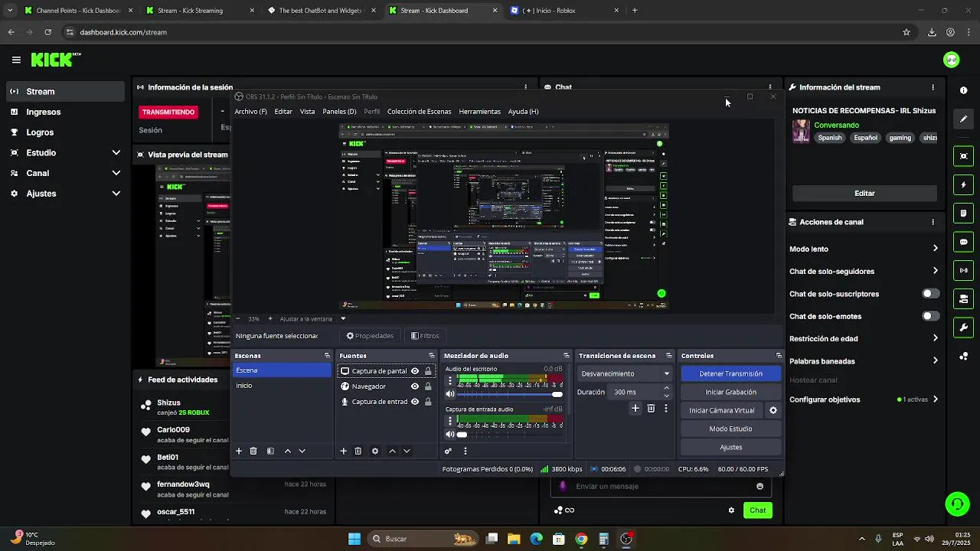Lock the Captura de entrada source
980x551 pixels.
coord(428,402)
